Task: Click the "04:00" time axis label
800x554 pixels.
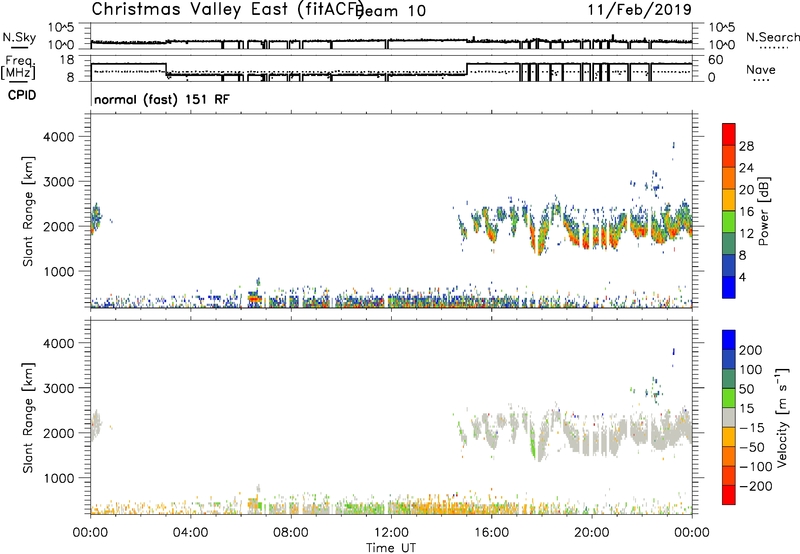Action: click(190, 533)
